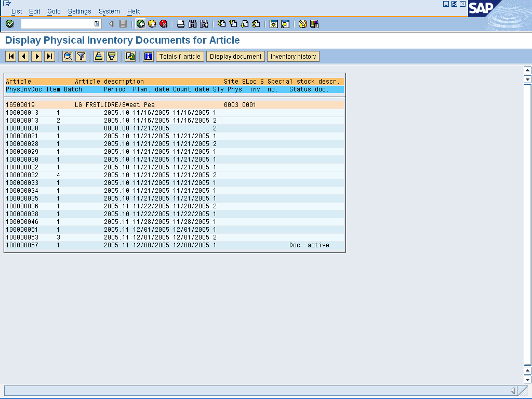Click the topmost up arrow of the vertical scrollbar

point(527,70)
